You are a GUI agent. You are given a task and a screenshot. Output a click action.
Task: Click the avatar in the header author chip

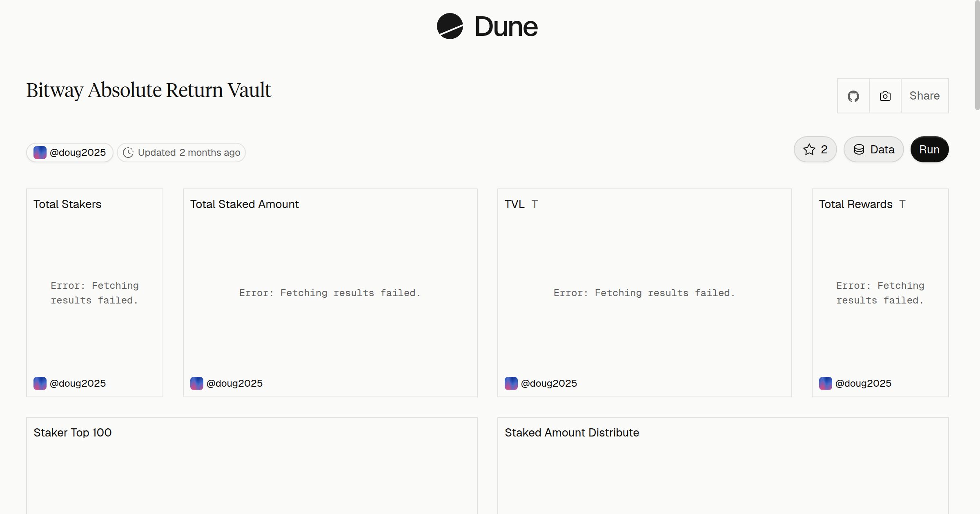[x=40, y=153]
